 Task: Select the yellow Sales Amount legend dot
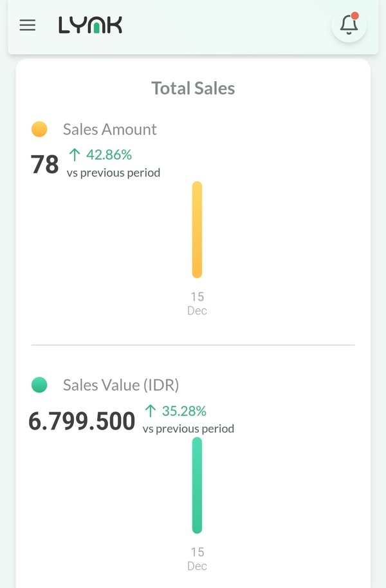[x=39, y=129]
